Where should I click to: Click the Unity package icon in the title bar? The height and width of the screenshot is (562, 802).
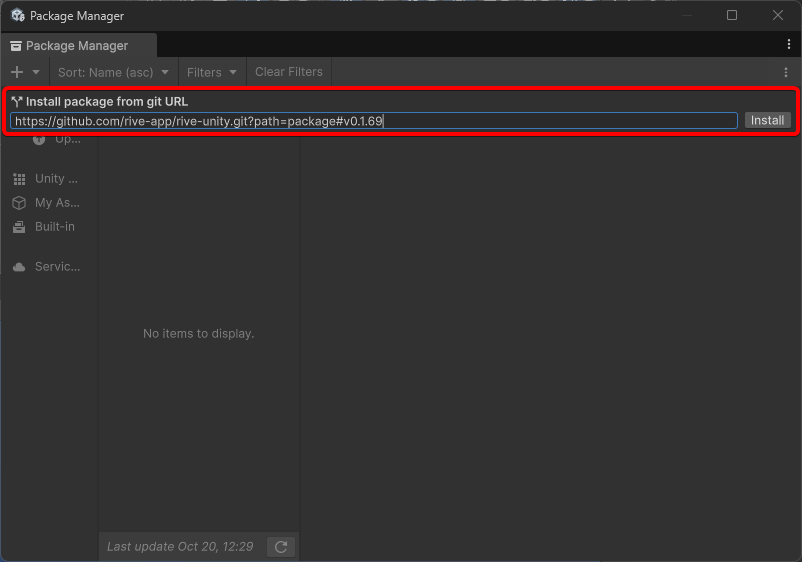17,16
